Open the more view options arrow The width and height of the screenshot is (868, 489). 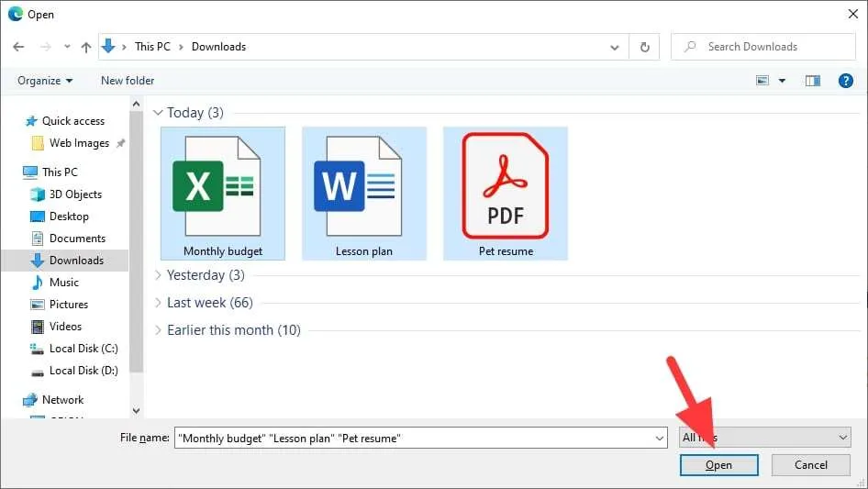pos(782,81)
